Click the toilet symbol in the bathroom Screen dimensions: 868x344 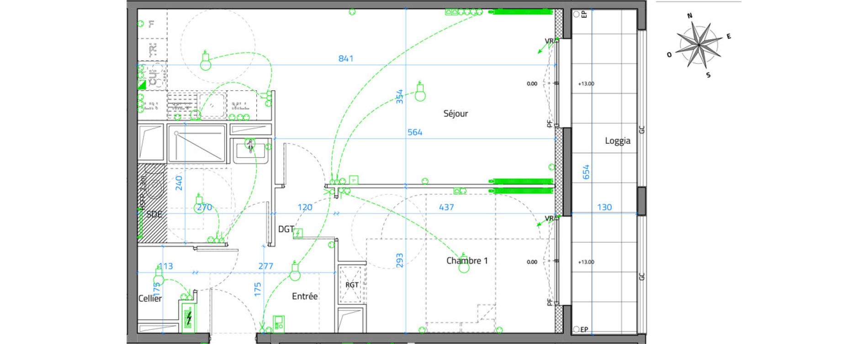click(x=155, y=182)
